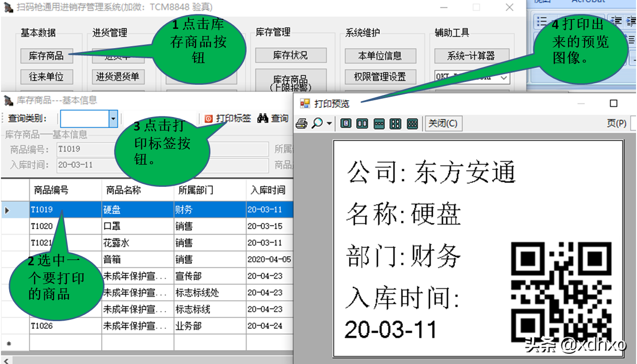Screen dimensions: 637x364
Task: Click the 标志标线处 department cell
Action: 210,293
